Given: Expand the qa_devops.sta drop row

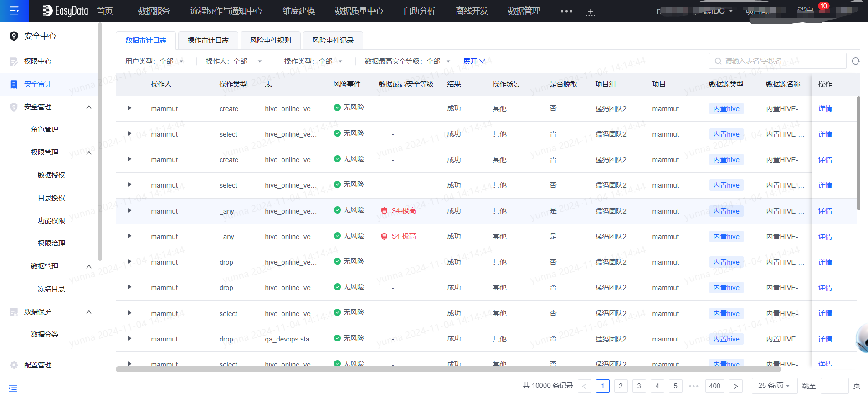Looking at the screenshot, I should pos(130,339).
